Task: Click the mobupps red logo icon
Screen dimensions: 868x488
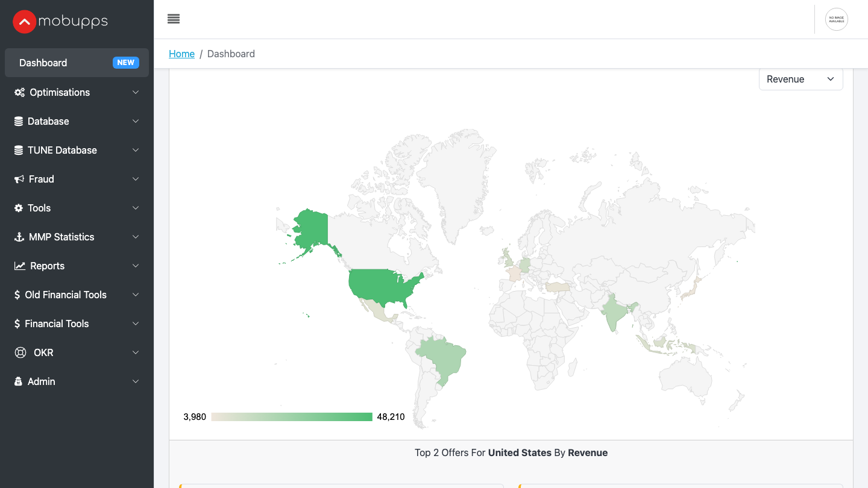Action: 24,22
